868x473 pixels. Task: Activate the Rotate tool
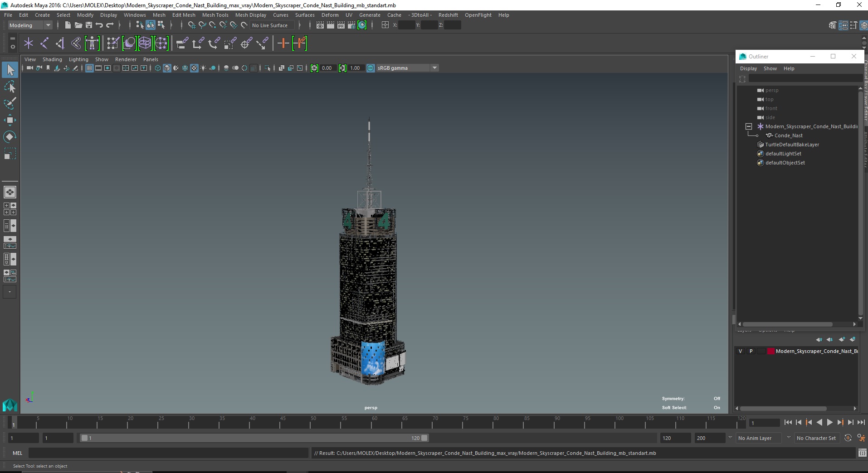(10, 137)
